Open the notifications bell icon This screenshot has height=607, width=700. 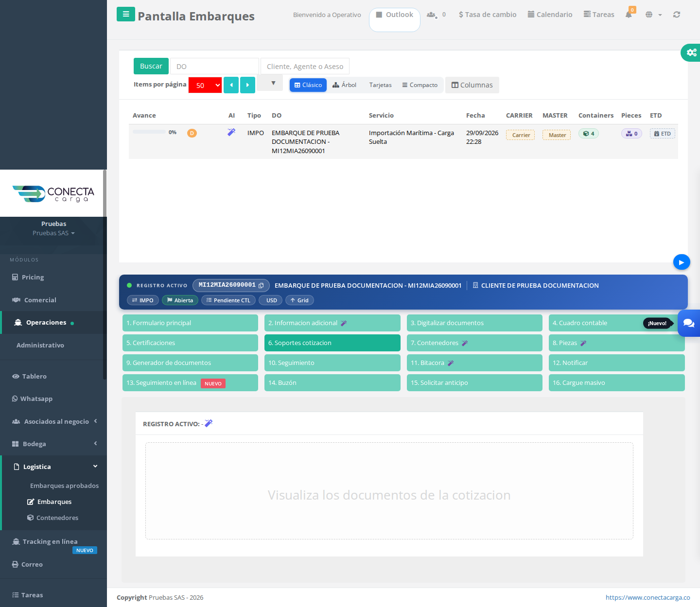(629, 15)
